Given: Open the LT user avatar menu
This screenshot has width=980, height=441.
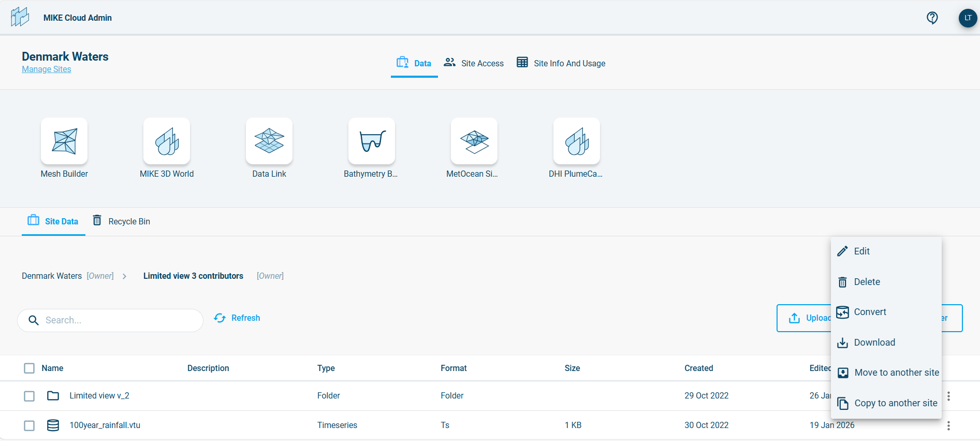Looking at the screenshot, I should [x=968, y=18].
